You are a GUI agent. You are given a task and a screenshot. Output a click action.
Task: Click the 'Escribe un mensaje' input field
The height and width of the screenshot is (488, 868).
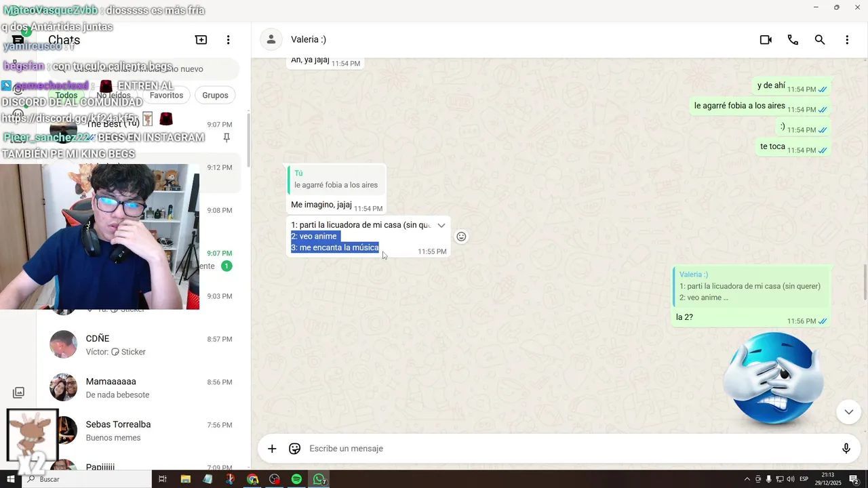click(x=570, y=449)
